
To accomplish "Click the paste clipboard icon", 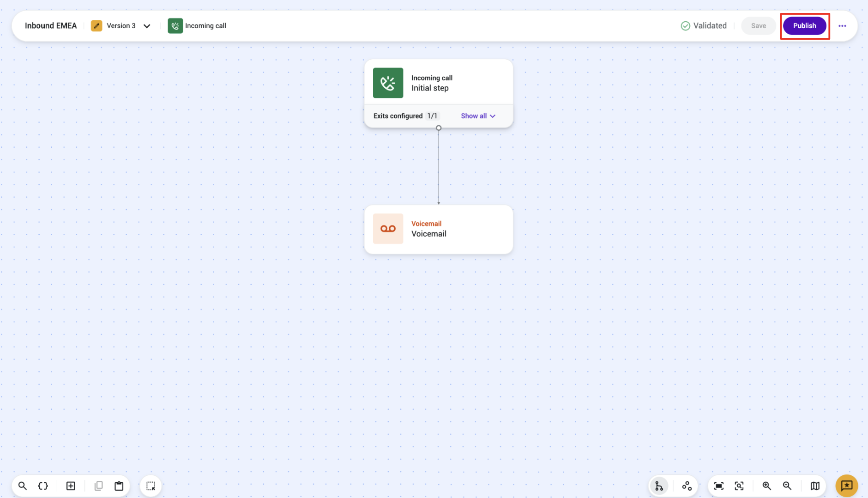I will click(119, 486).
